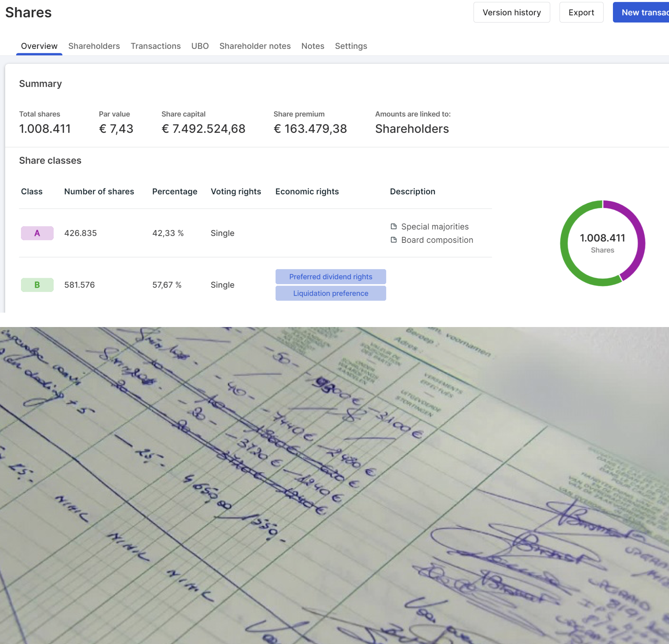The height and width of the screenshot is (644, 669).
Task: View the Notes tab
Action: (x=313, y=46)
